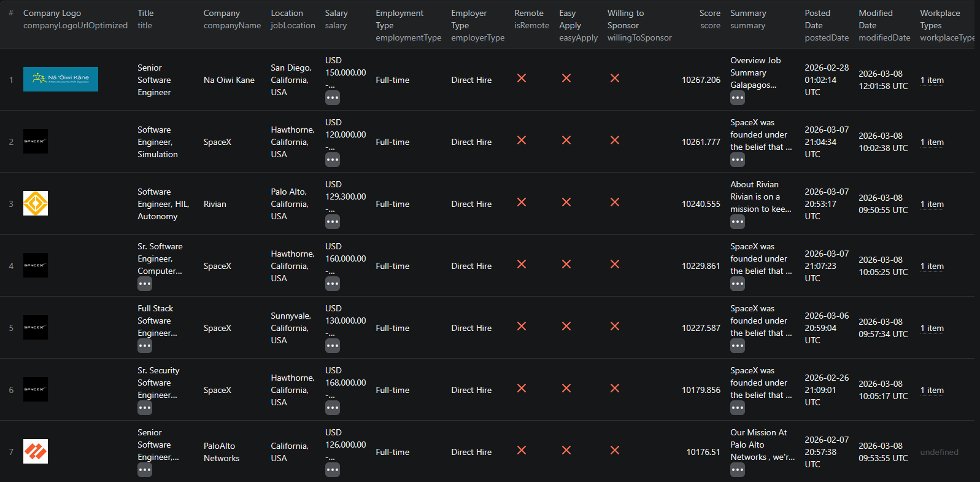
Task: Click the Rivian logo icon in row 3
Action: (36, 203)
